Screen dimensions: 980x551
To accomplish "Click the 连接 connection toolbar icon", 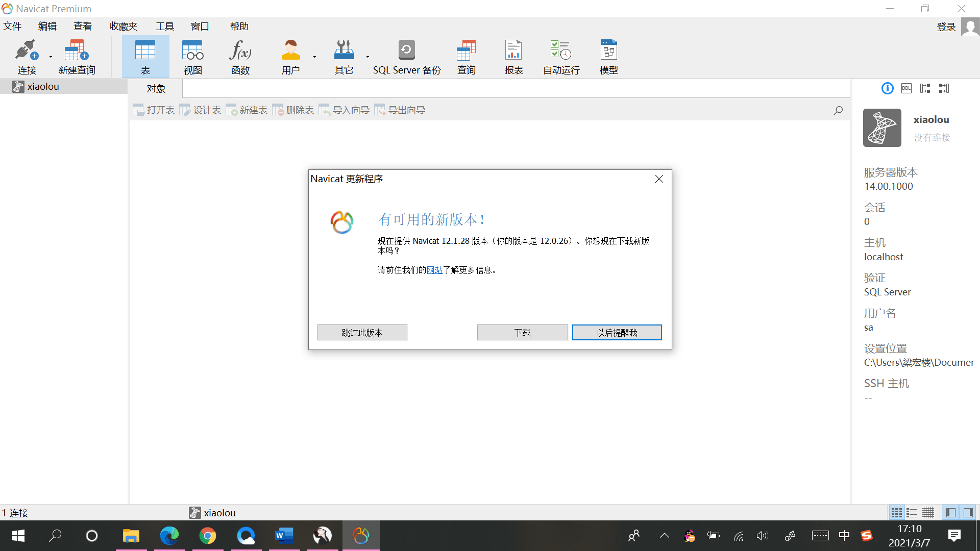I will (27, 57).
